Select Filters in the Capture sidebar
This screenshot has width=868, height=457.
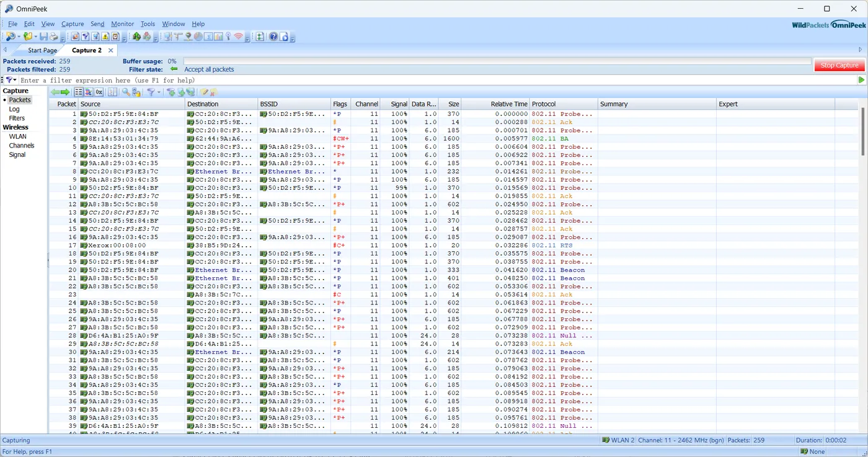click(x=17, y=118)
